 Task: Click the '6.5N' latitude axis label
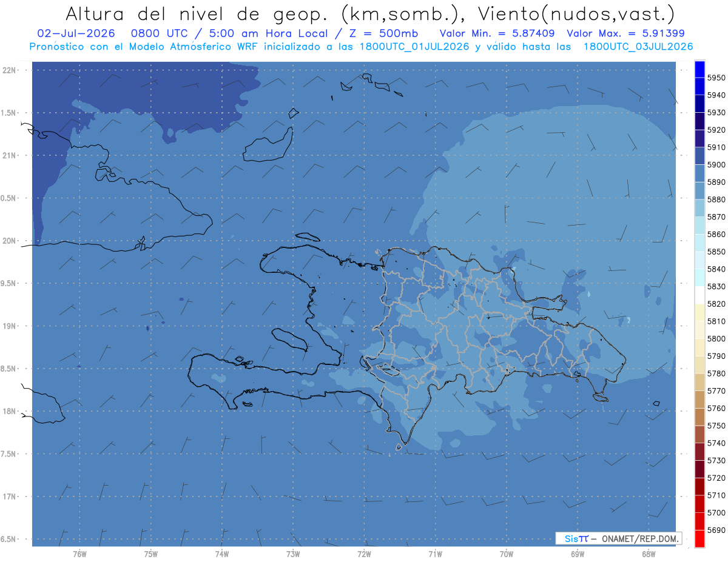pos(9,539)
